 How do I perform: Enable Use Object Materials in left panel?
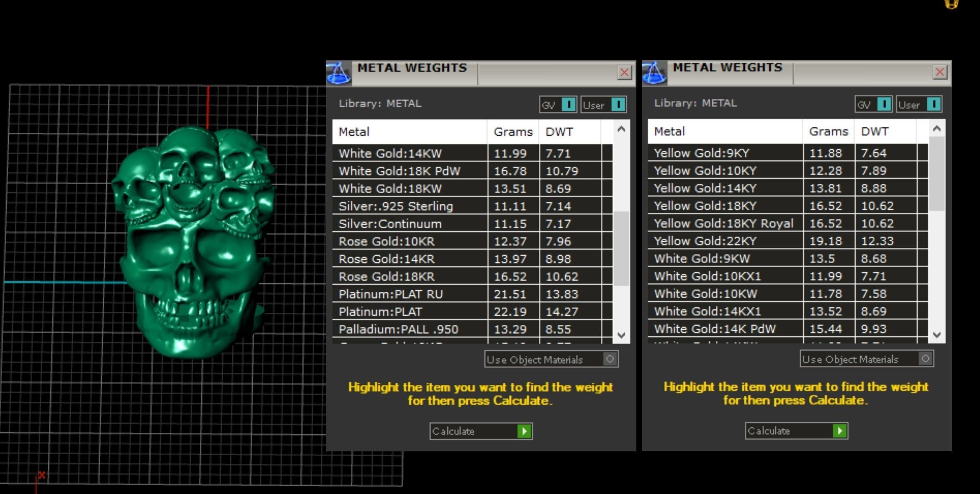[610, 359]
